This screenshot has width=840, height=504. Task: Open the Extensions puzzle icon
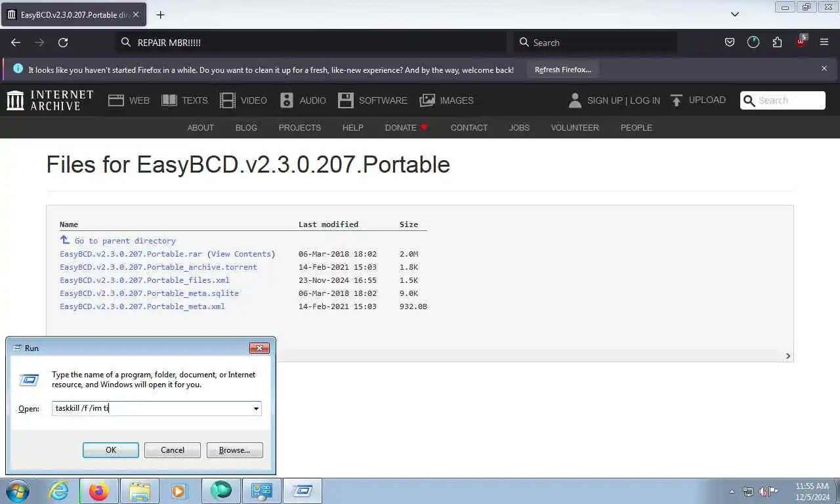tap(777, 42)
